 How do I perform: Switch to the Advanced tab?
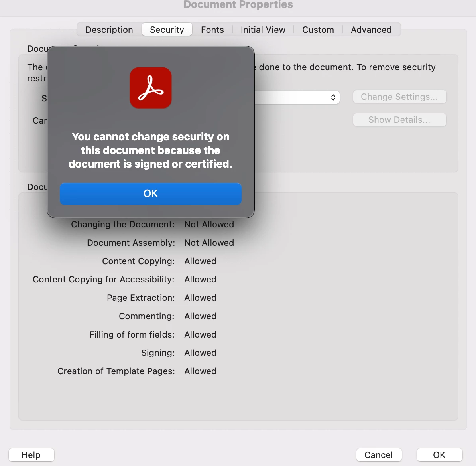coord(371,30)
